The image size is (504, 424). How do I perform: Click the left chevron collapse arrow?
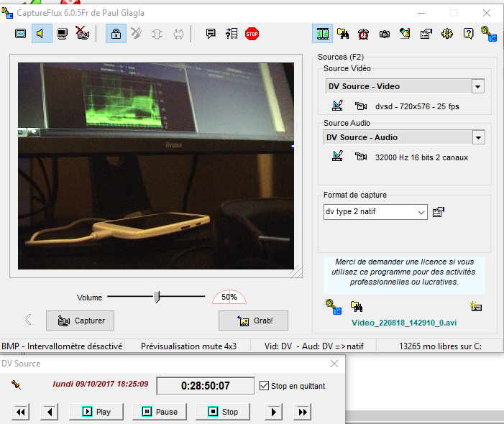(x=28, y=320)
